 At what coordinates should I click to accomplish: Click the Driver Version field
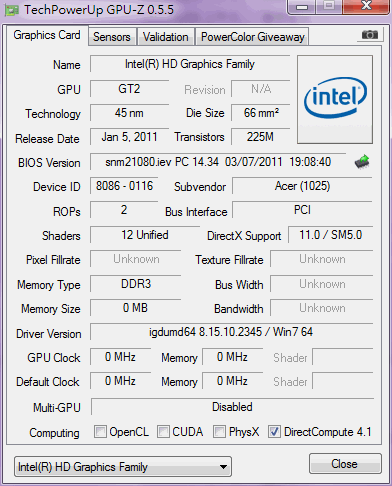click(x=231, y=332)
